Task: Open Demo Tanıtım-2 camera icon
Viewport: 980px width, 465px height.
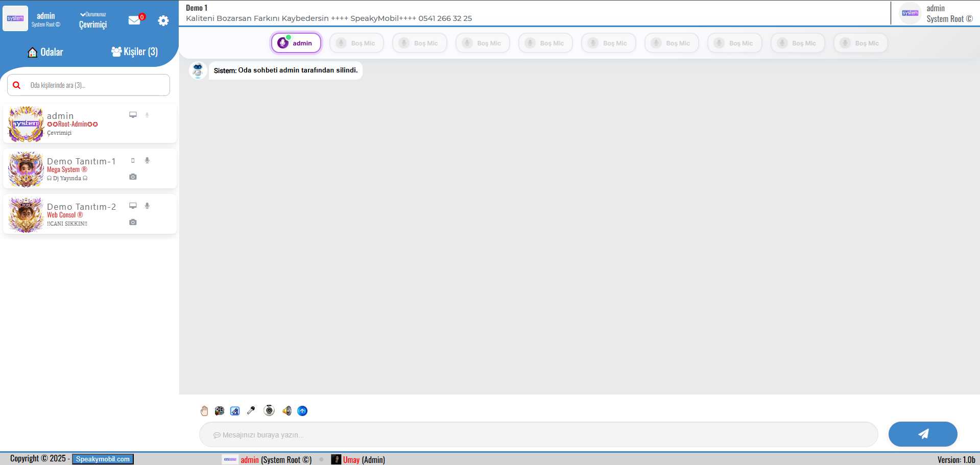Action: (133, 222)
